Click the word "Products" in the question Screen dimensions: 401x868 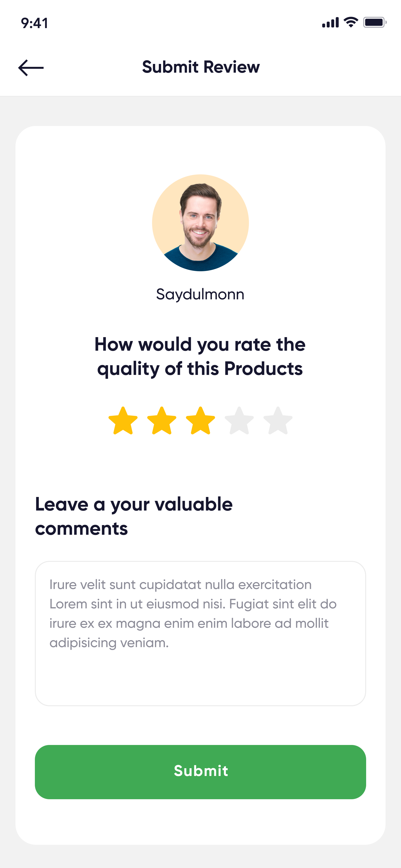(263, 369)
